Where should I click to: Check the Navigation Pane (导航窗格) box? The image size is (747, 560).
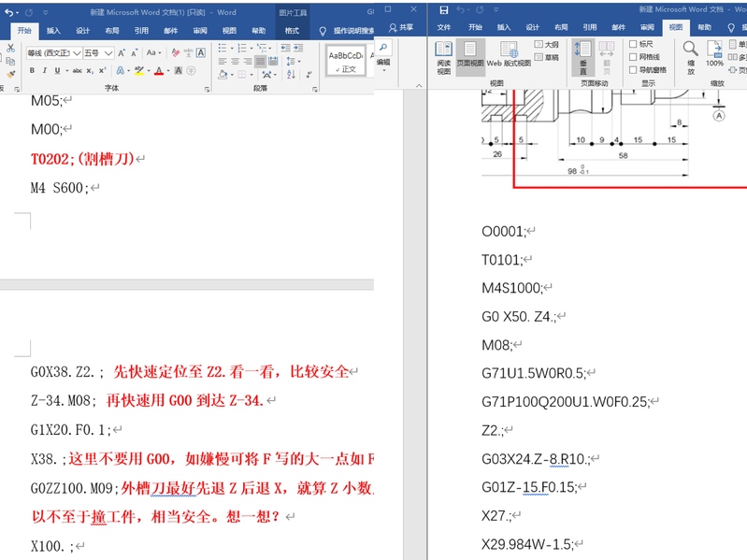[x=634, y=70]
